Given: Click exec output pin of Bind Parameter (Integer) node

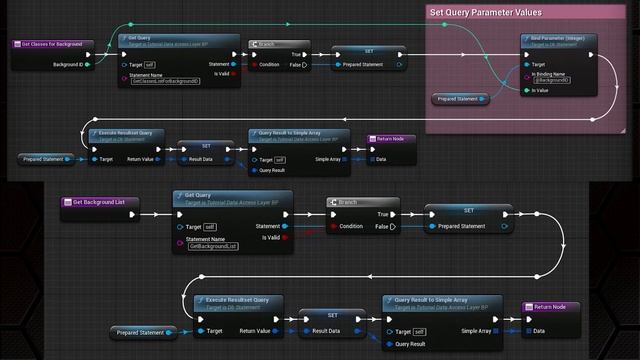Looking at the screenshot, I should pyautogui.click(x=591, y=54).
